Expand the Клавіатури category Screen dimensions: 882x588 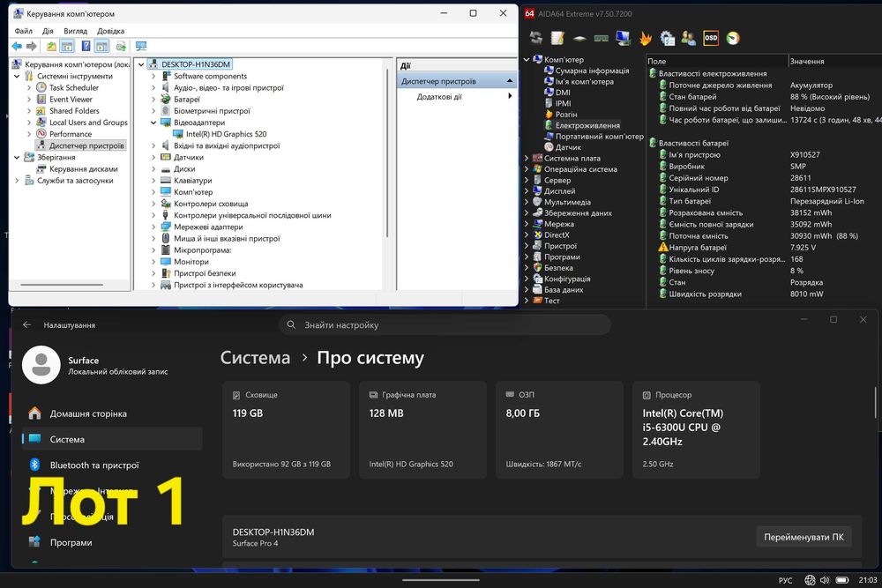(153, 181)
